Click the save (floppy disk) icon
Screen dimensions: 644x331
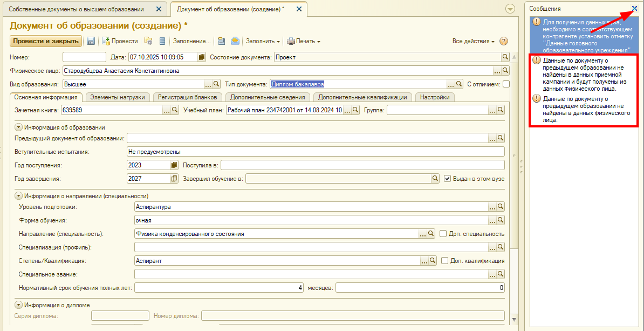pyautogui.click(x=91, y=41)
